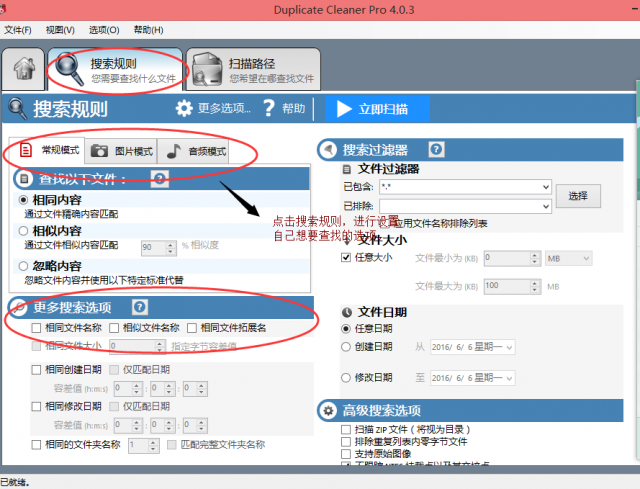Open the 文件(F) menu
This screenshot has height=489, width=640.
[x=18, y=30]
